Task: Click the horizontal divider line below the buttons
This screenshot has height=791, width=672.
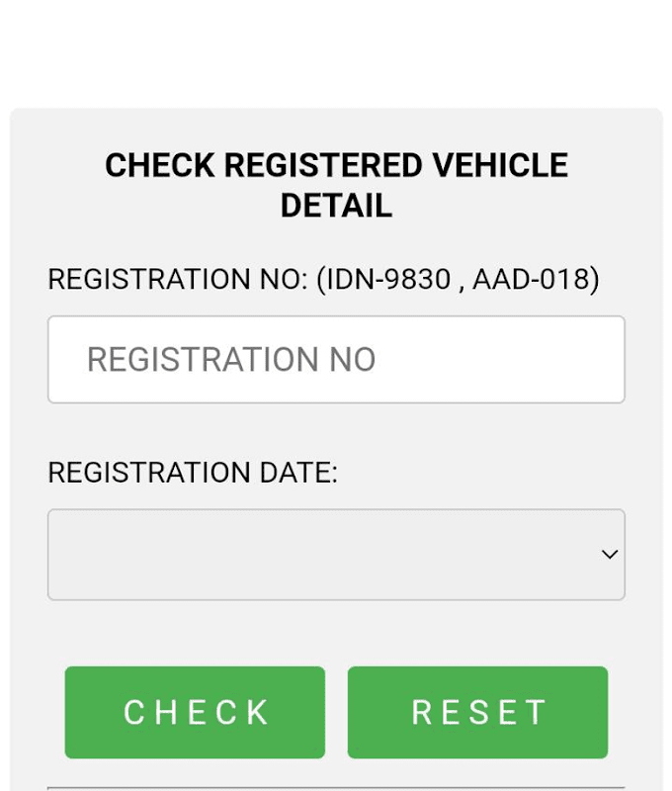Action: click(336, 787)
